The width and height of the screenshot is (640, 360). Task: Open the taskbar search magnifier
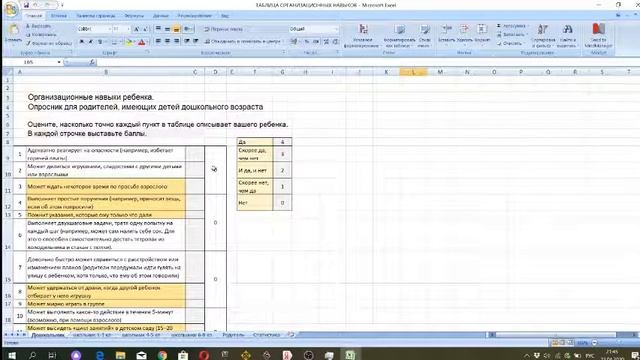point(32,355)
